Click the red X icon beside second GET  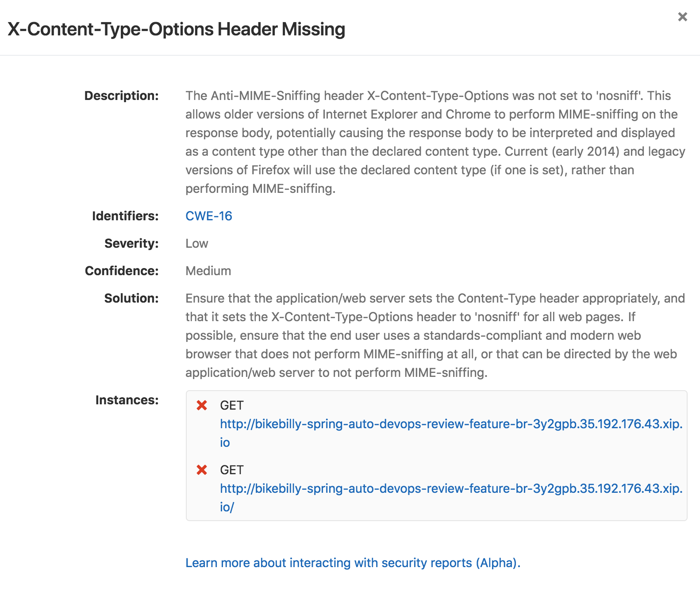[202, 470]
